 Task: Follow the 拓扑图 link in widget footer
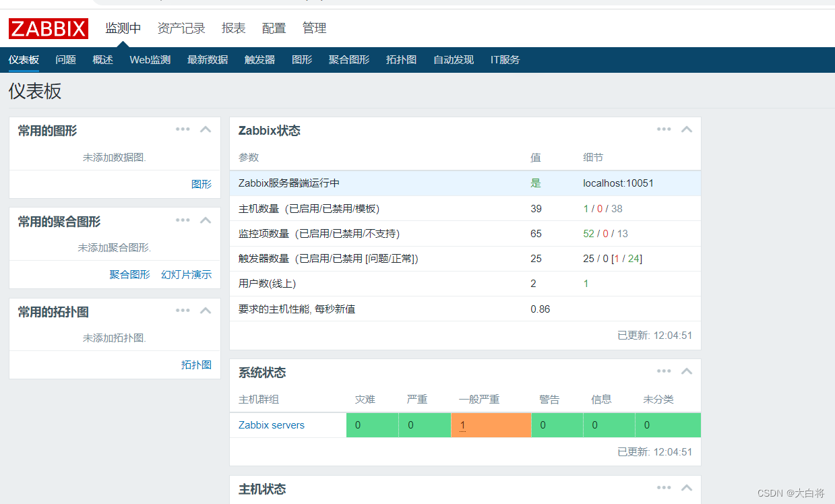(x=197, y=365)
